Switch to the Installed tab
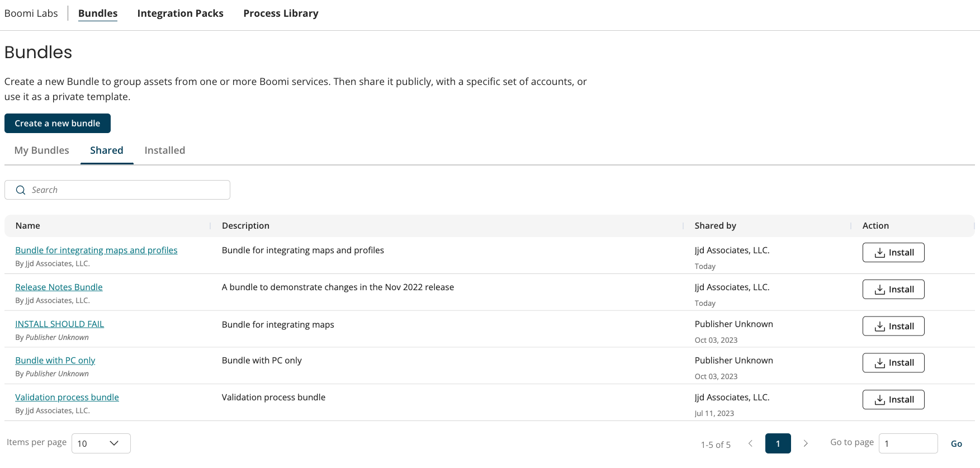980x468 pixels. [164, 150]
